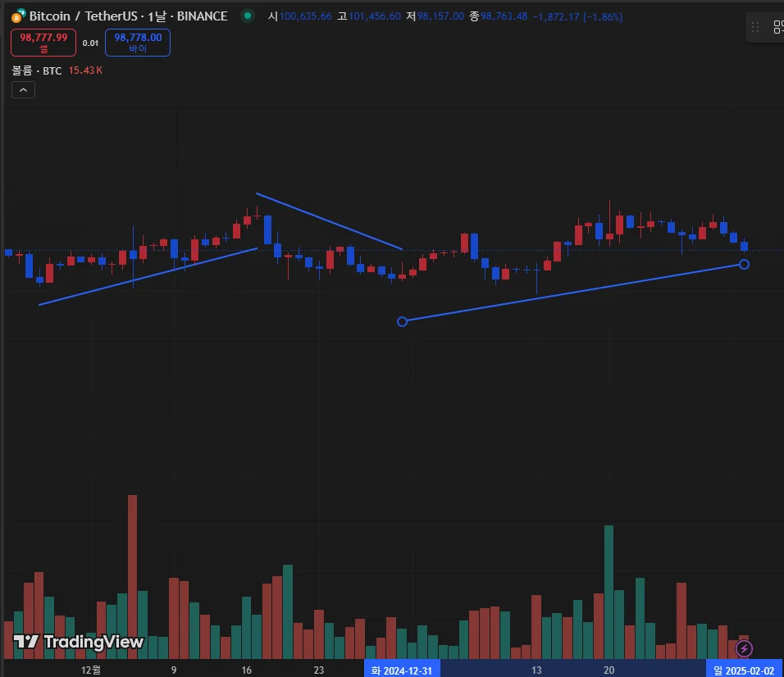Click the drag handle dots in toolbar
Image resolution: width=784 pixels, height=677 pixels.
pos(755,27)
